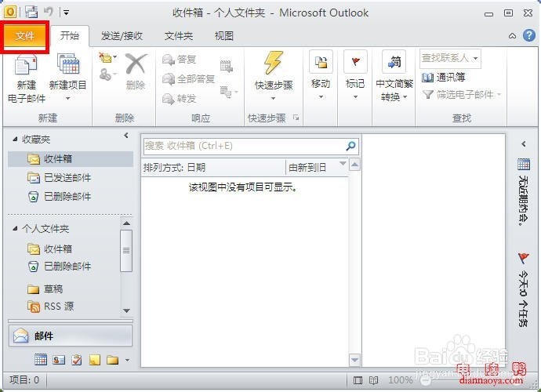Open the 标记 flag menu
Screen dimensions: 541x392
tap(355, 75)
